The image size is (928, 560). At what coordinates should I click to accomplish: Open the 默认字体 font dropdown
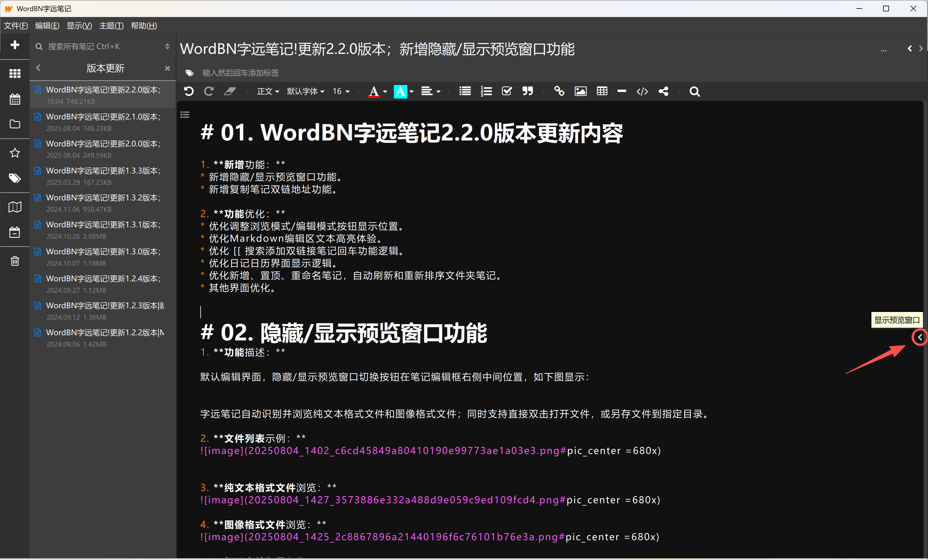pyautogui.click(x=305, y=91)
